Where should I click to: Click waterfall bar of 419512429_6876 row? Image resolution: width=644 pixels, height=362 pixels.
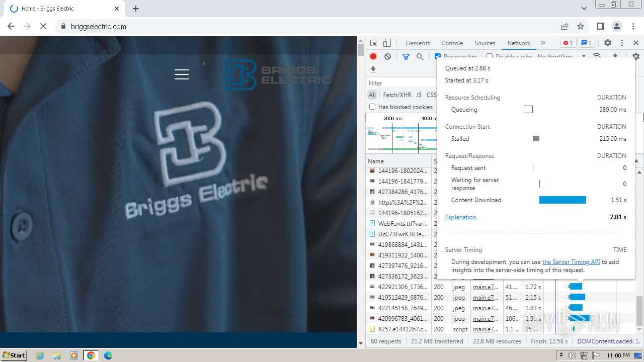click(577, 297)
